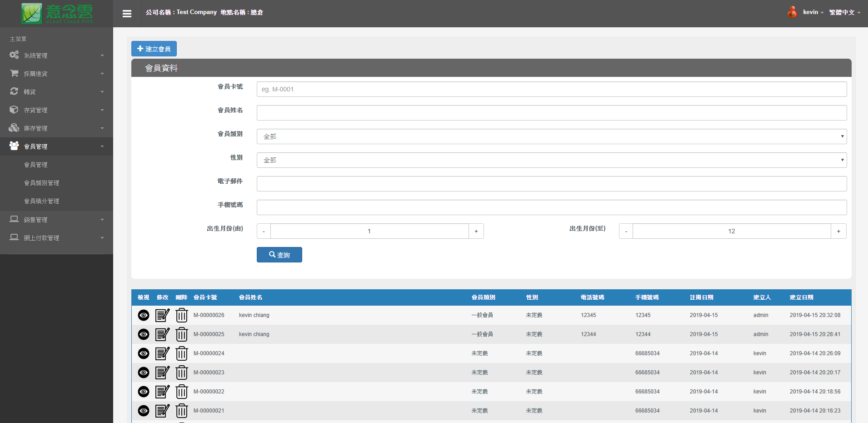
Task: Click the eye icon for M-00000022
Action: (x=144, y=392)
